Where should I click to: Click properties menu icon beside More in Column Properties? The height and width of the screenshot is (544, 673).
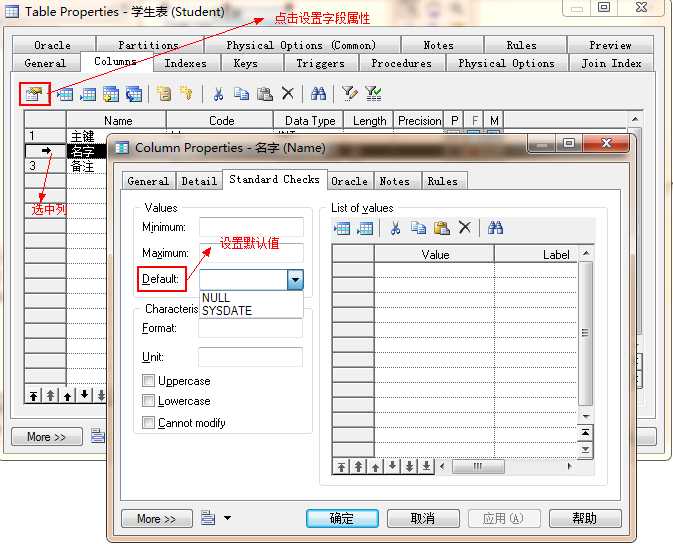pos(208,517)
